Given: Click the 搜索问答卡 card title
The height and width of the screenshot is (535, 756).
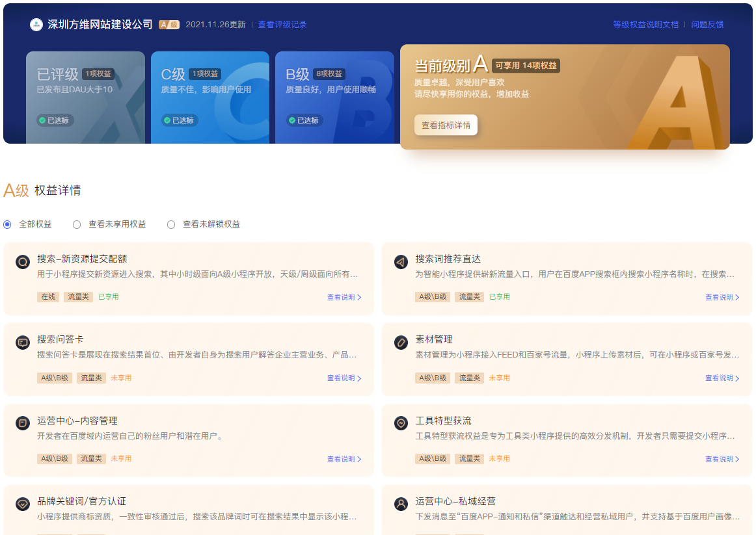Looking at the screenshot, I should pos(61,339).
